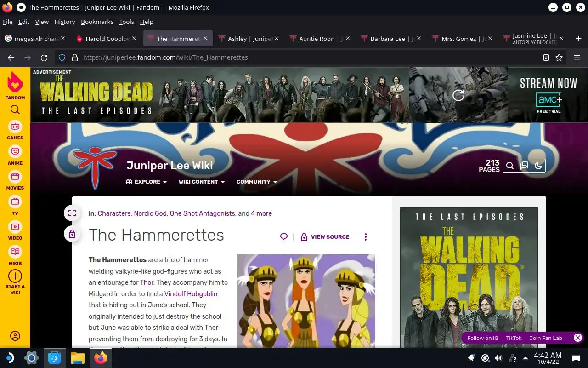Open the Wikis section in Fandom sidebar
The width and height of the screenshot is (588, 368).
click(x=15, y=256)
